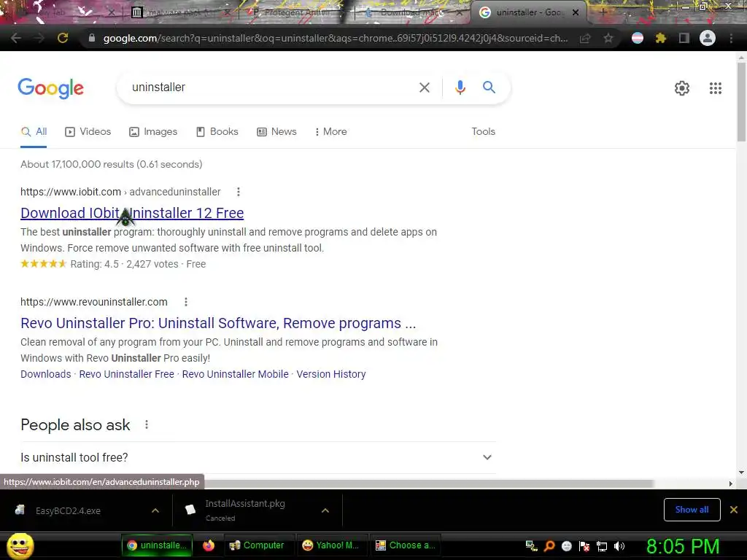Open the Version History sitelink
The image size is (747, 560).
(331, 374)
